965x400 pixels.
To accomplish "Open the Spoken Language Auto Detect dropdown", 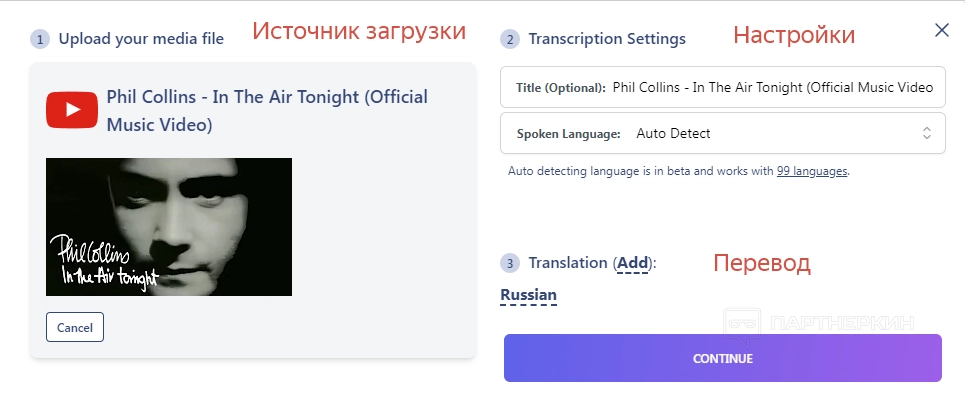I will point(722,133).
